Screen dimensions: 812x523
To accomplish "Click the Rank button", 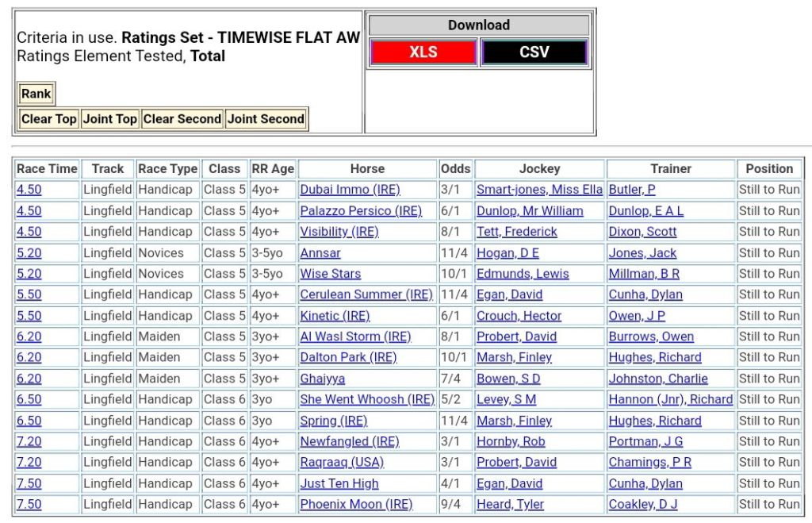I will 36,94.
